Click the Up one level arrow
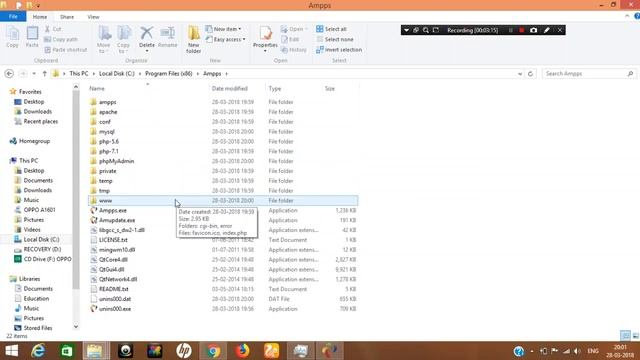This screenshot has width=640, height=360. pyautogui.click(x=44, y=73)
